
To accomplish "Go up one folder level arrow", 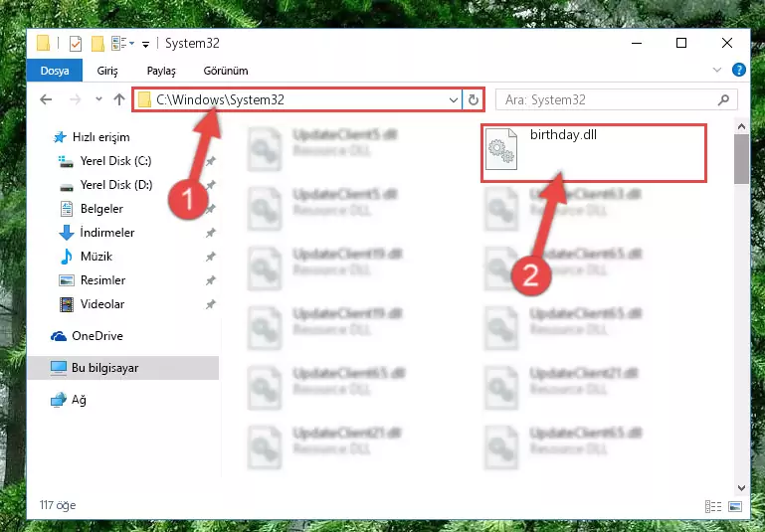I will 119,99.
